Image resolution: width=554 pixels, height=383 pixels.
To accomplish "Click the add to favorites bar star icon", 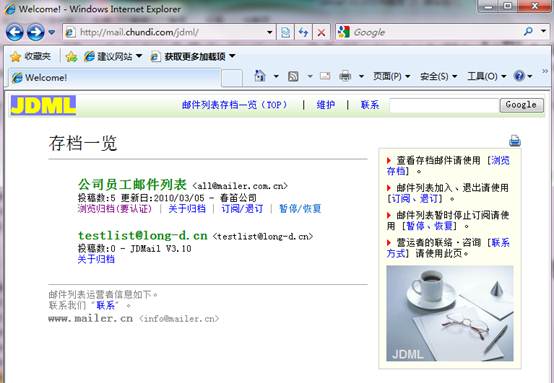I will [71, 56].
